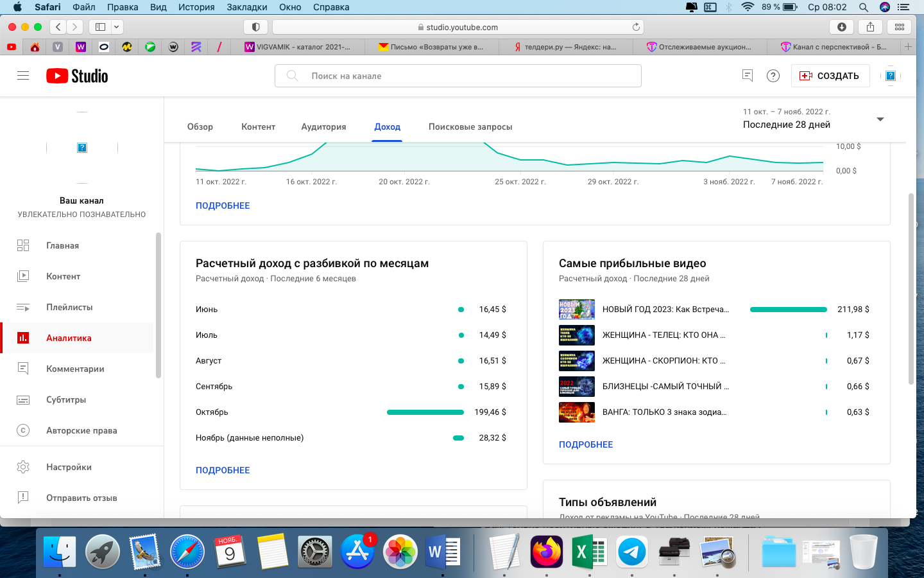Viewport: 924px width, 578px height.
Task: Open the Закладки menu in the menu bar
Action: pos(247,7)
